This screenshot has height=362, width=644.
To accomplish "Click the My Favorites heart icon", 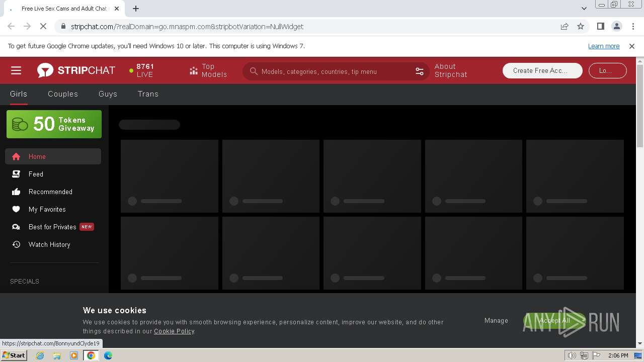I will [x=16, y=209].
